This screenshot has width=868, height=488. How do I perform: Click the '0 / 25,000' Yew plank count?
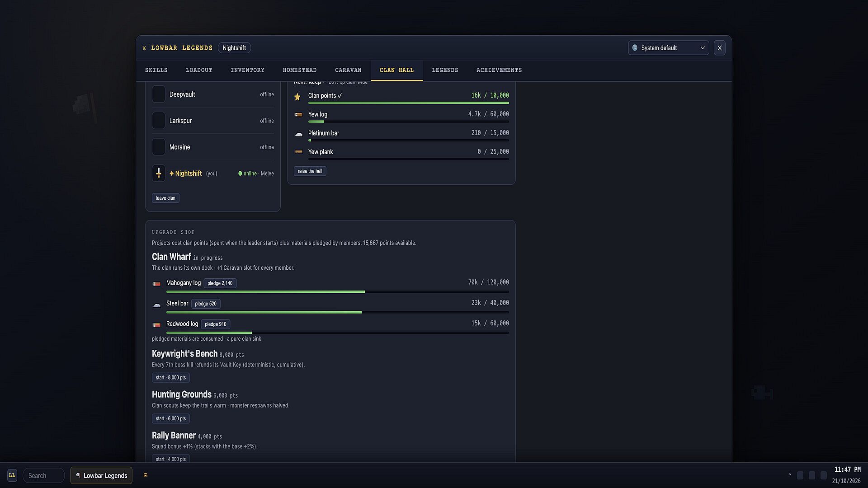[493, 152]
